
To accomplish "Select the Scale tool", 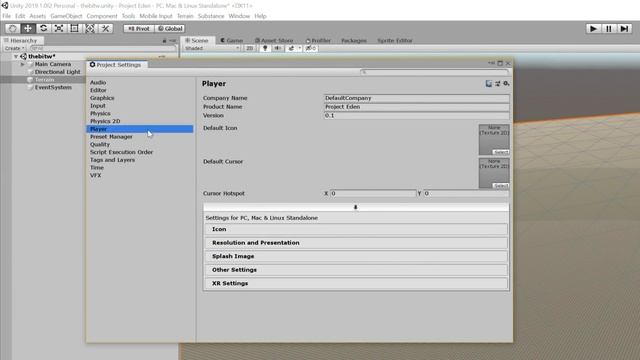I will (59, 28).
